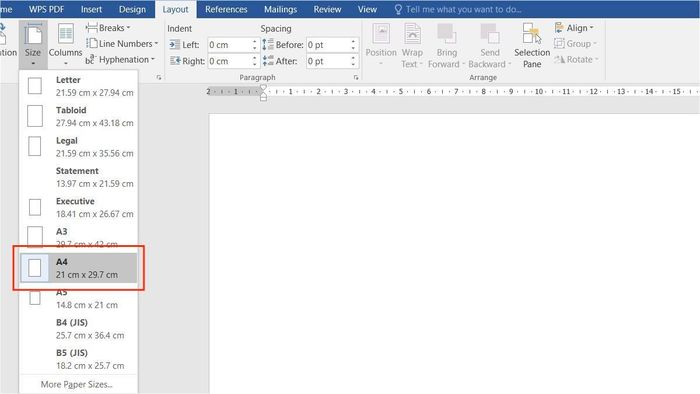Expand the Line Numbers dropdown arrow
Viewport: 700px width, 394px height.
[x=156, y=44]
